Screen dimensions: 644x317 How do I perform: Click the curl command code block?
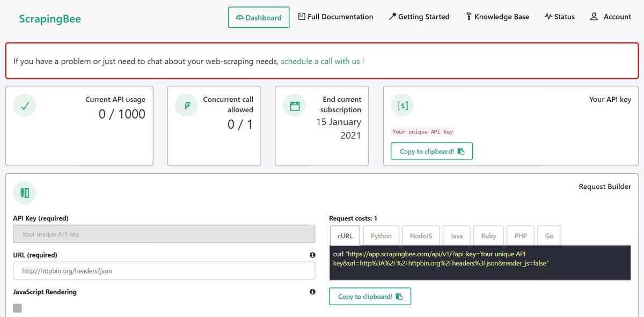(x=480, y=263)
